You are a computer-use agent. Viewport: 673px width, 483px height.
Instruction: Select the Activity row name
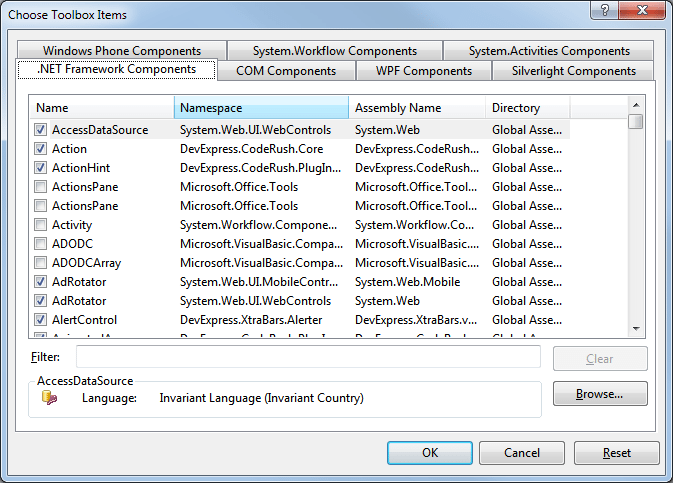72,225
